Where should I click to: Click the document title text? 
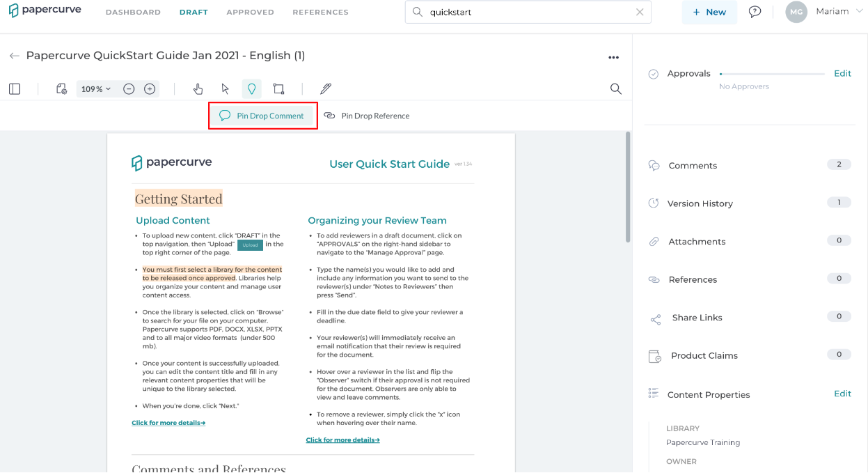(x=166, y=56)
